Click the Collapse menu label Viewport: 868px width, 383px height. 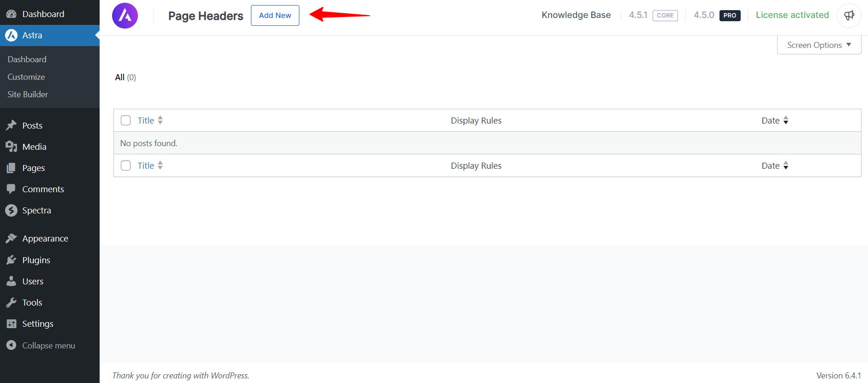(x=49, y=345)
